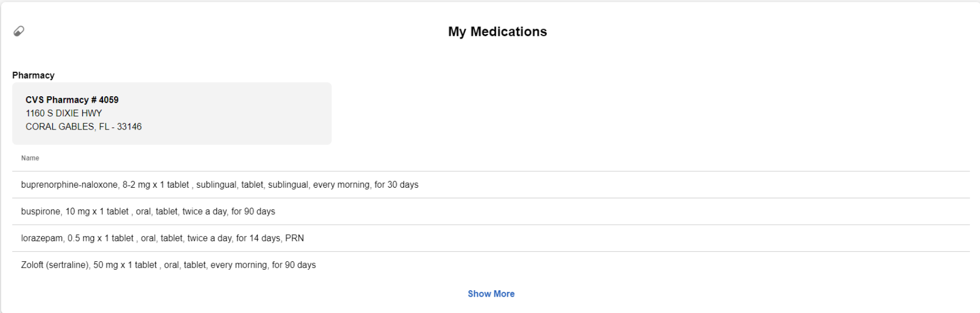The width and height of the screenshot is (980, 313).
Task: Click "8-2 mg" dosage in buprenorphine row
Action: pyautogui.click(x=136, y=185)
